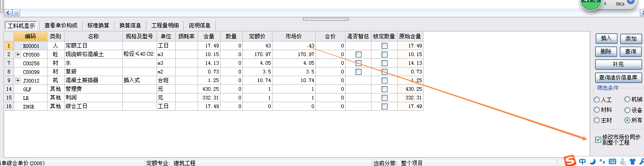Click the blue plus icon on speed widget
The image size is (644, 166).
point(630,2)
